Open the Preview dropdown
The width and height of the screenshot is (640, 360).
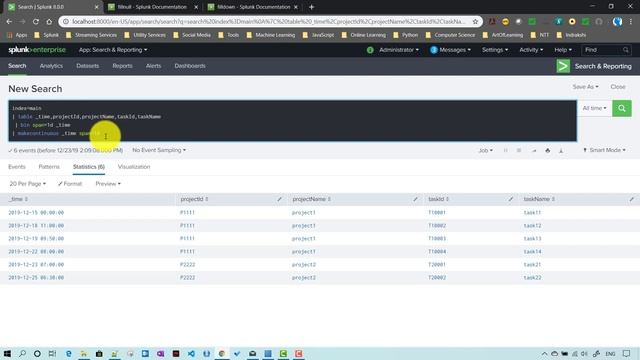point(108,184)
